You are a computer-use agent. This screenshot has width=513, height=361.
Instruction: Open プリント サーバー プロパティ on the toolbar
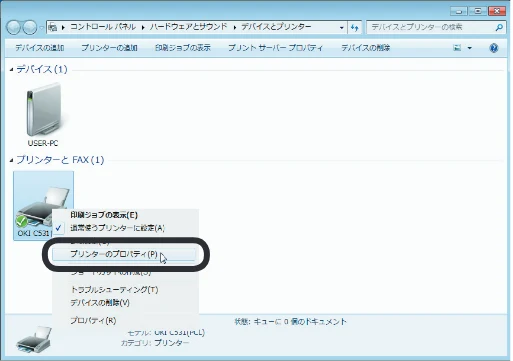[x=275, y=48]
